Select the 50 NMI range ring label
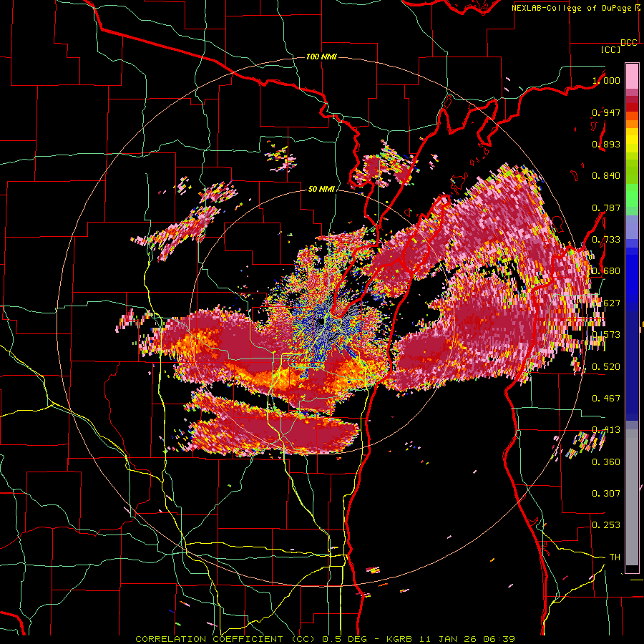The image size is (644, 644). click(x=321, y=189)
